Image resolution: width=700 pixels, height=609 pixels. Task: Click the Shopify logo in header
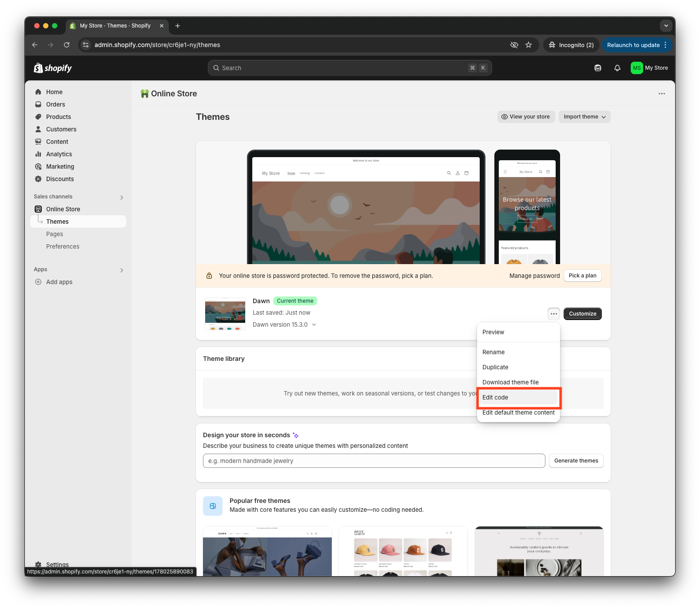[53, 68]
